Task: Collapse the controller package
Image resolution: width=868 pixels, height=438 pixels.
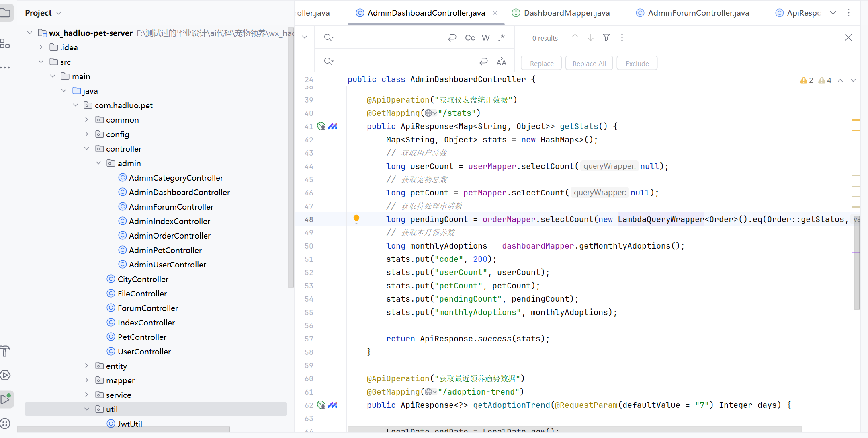Action: 86,148
